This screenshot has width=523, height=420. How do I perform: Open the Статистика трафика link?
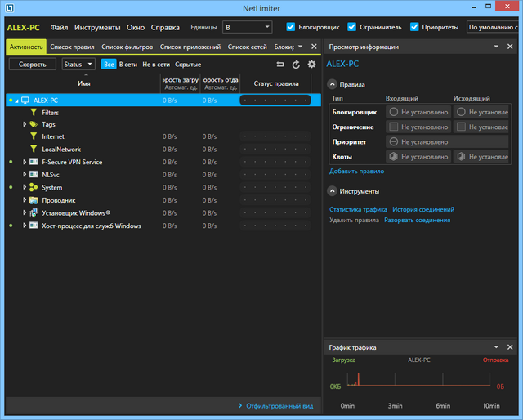358,209
